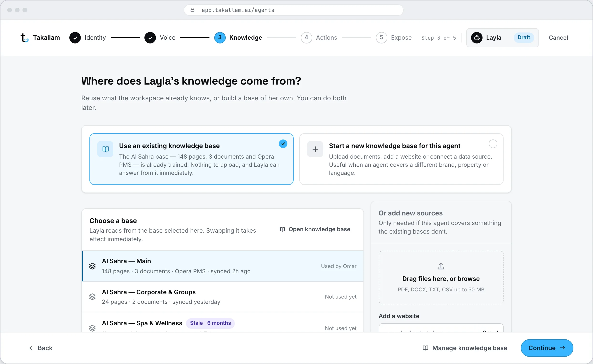Click the book icon on existing knowledge base card
The width and height of the screenshot is (593, 364).
tap(105, 149)
